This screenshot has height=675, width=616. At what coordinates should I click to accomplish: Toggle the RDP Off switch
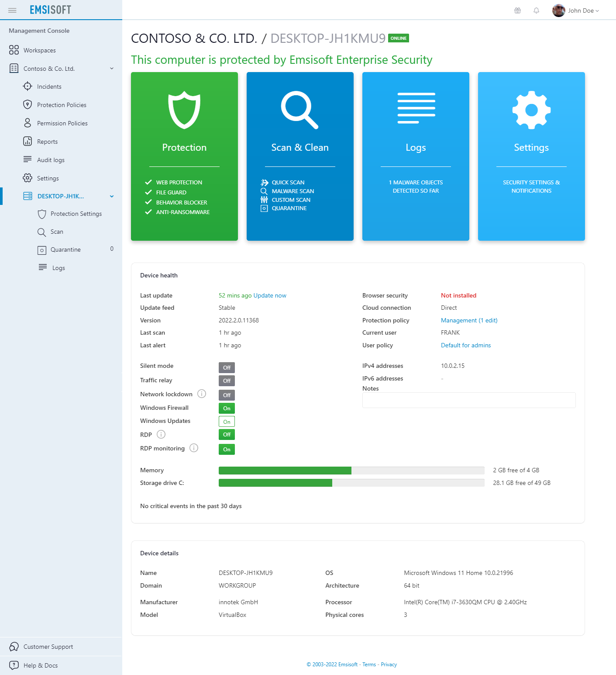tap(227, 434)
